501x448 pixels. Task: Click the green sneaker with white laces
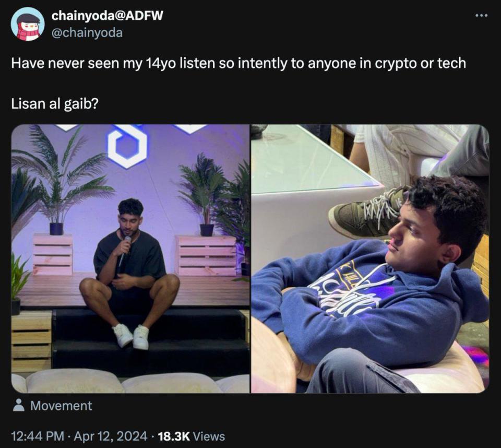click(x=366, y=213)
